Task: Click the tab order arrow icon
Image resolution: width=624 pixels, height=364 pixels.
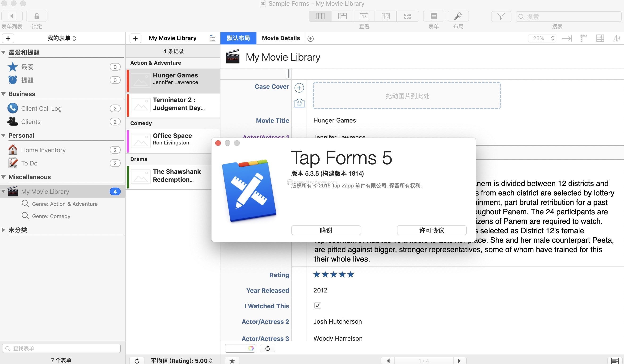Action: pos(567,38)
